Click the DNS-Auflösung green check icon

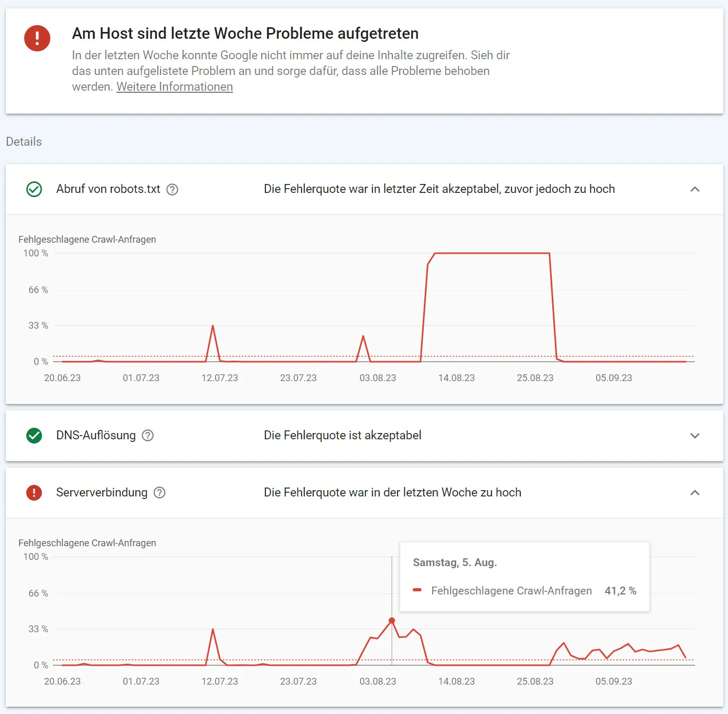coord(34,436)
